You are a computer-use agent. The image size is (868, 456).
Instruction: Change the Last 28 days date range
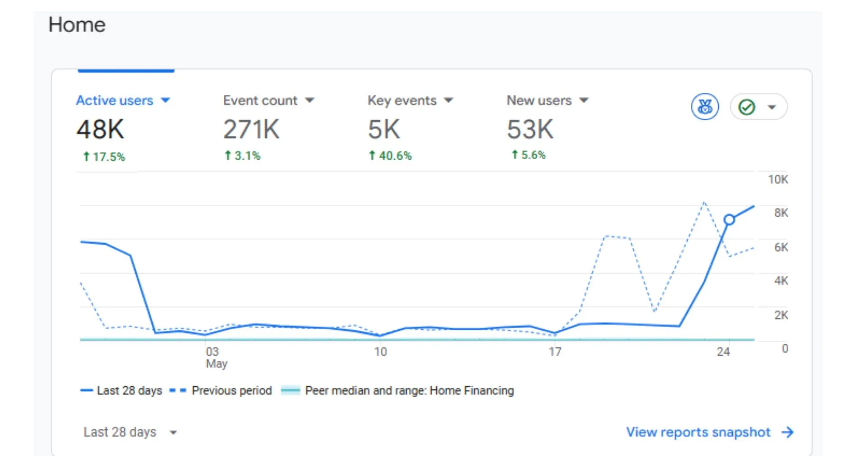click(x=130, y=432)
